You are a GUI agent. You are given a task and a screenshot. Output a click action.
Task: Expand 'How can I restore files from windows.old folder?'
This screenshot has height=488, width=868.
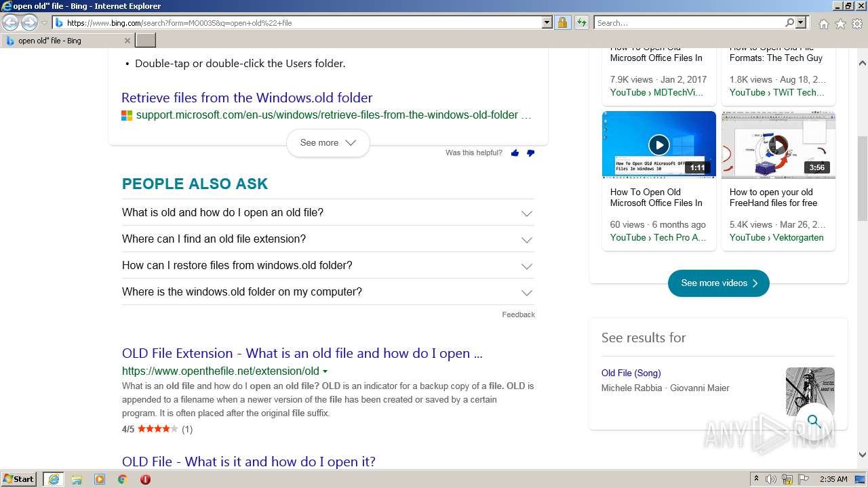tap(328, 266)
